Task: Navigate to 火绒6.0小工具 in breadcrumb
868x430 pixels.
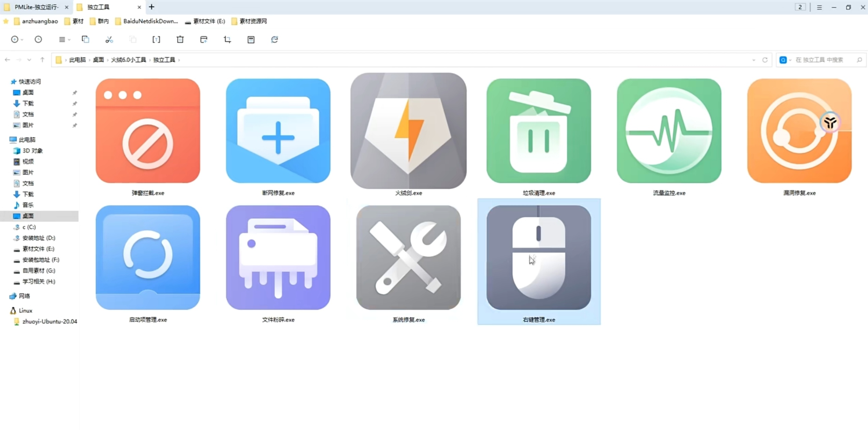Action: click(x=128, y=60)
